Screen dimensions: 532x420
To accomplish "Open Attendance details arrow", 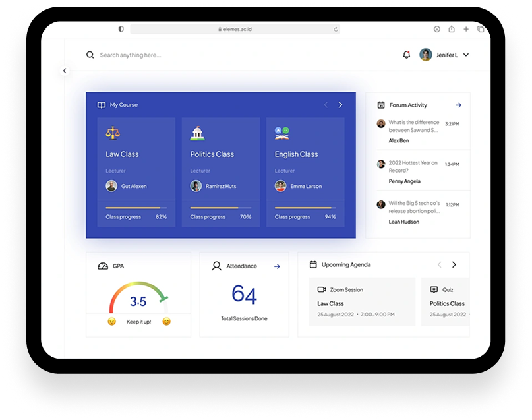I will tap(277, 266).
